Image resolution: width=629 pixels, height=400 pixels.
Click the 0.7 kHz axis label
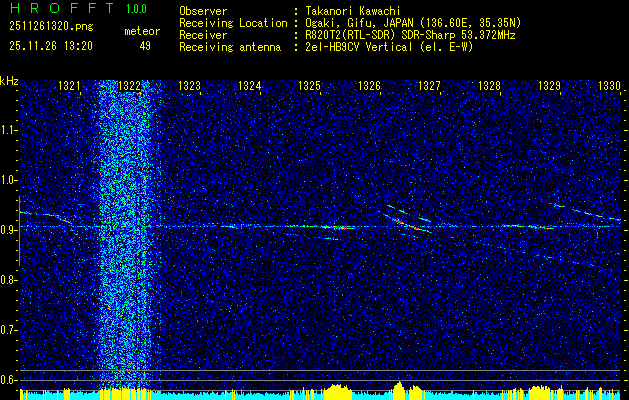[x=8, y=330]
